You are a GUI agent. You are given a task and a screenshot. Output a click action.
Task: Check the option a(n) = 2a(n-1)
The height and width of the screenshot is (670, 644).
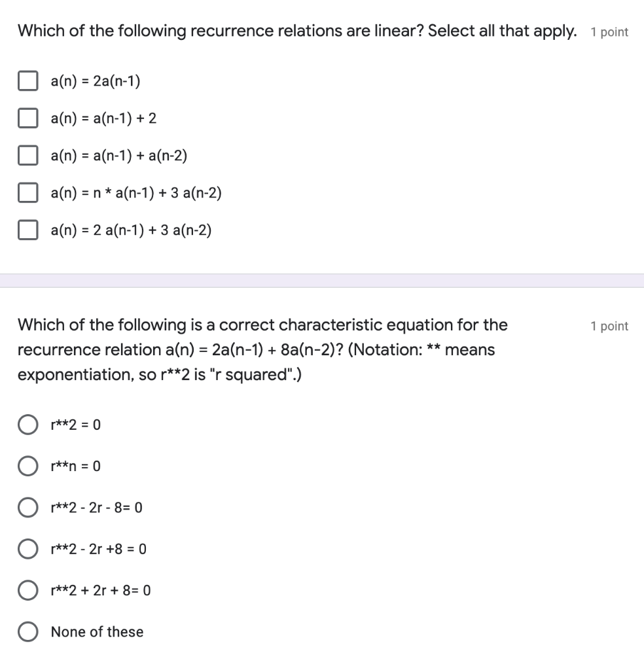pyautogui.click(x=27, y=80)
